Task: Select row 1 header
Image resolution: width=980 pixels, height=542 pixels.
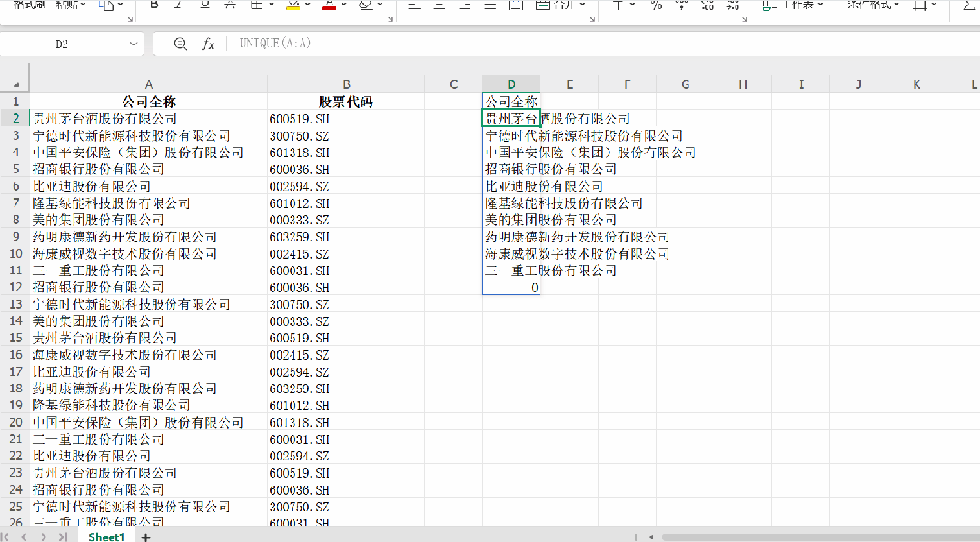Action: coord(15,101)
